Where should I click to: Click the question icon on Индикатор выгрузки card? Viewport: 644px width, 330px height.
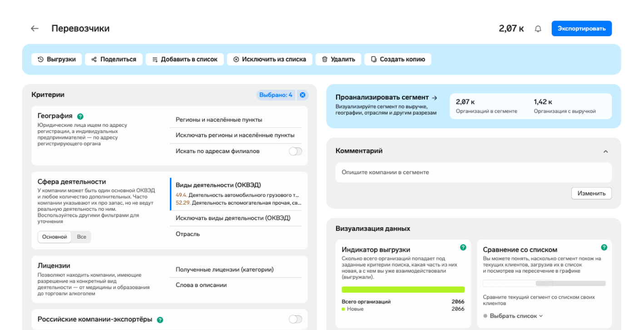point(463,247)
